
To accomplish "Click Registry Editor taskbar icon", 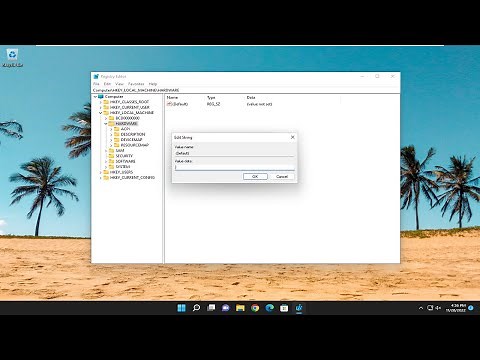I will click(299, 308).
